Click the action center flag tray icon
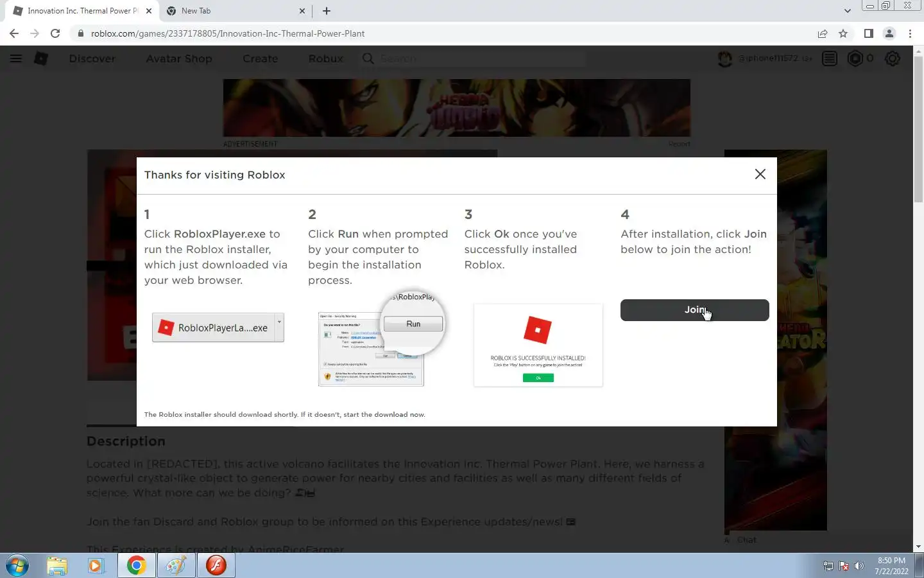 (844, 566)
